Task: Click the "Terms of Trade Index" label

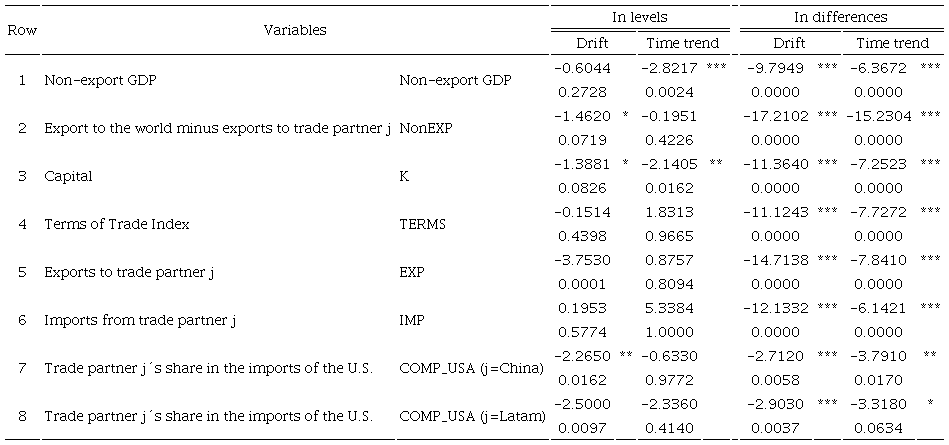Action: (103, 224)
